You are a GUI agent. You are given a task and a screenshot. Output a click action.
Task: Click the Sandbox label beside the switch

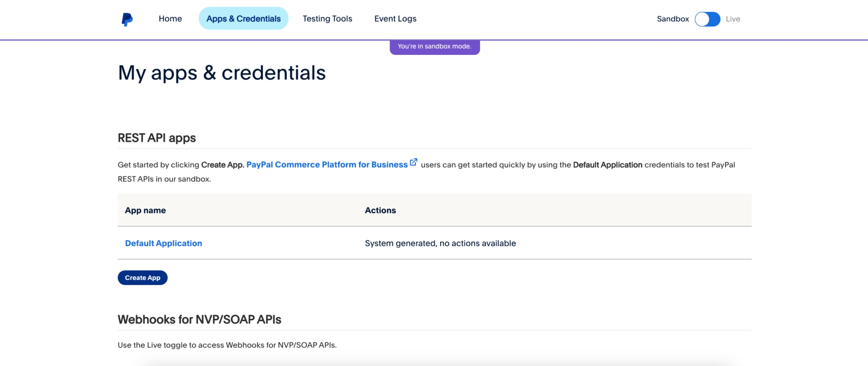coord(672,19)
